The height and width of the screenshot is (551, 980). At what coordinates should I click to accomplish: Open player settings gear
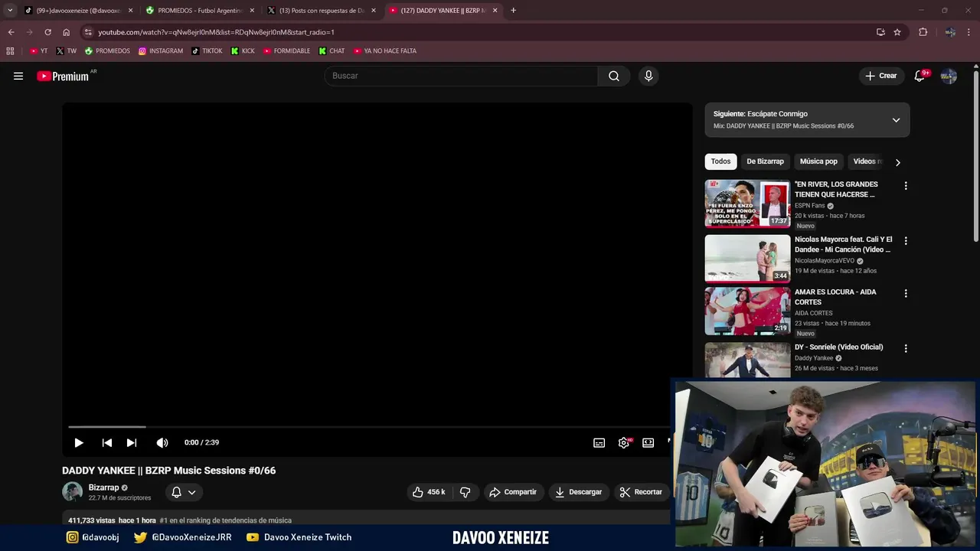click(x=624, y=442)
